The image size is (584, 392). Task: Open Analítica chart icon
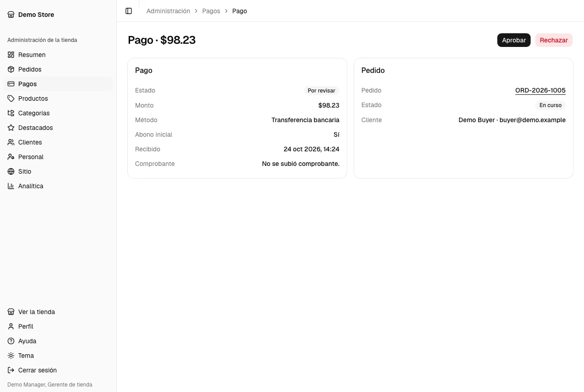pos(11,186)
